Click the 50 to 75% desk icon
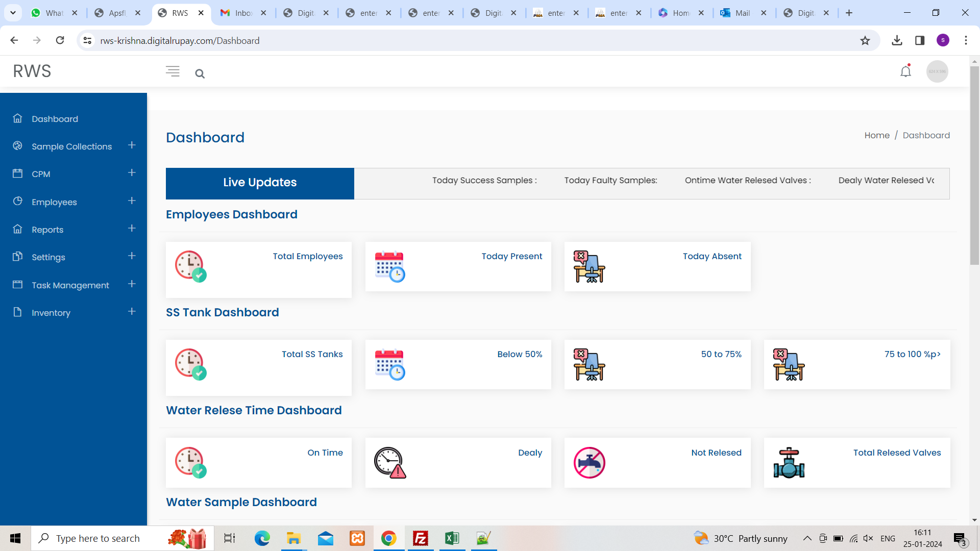980x551 pixels. pyautogui.click(x=589, y=364)
